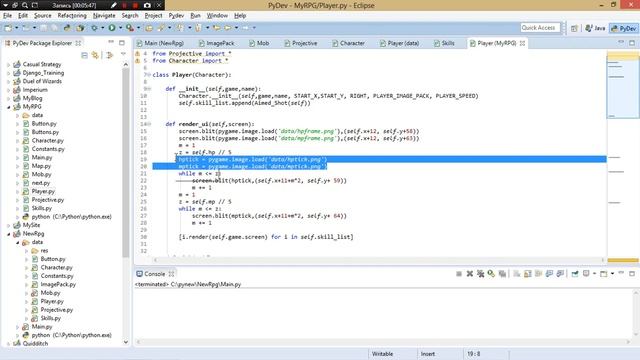Open the Refactoring menu
Screen dimensions: 640x360
72,16
